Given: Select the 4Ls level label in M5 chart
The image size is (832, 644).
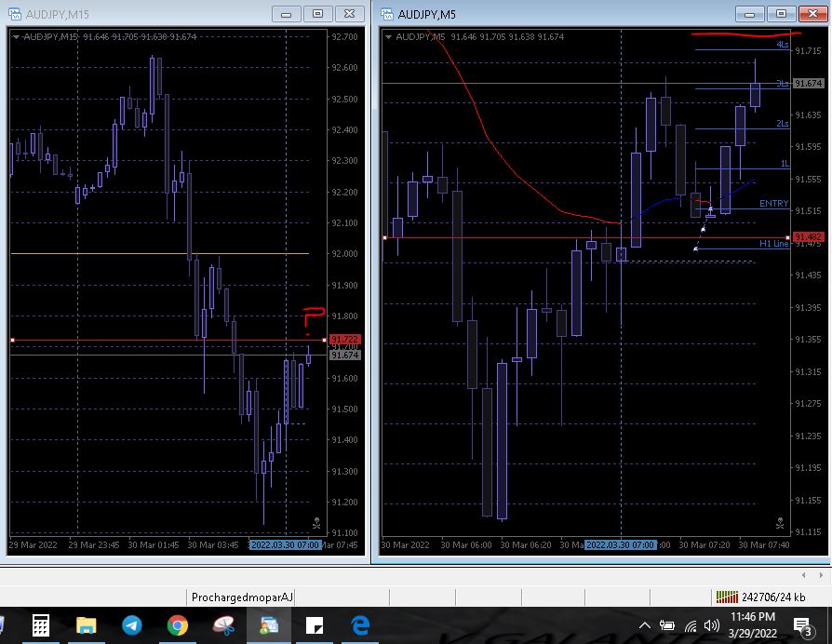Looking at the screenshot, I should point(782,45).
